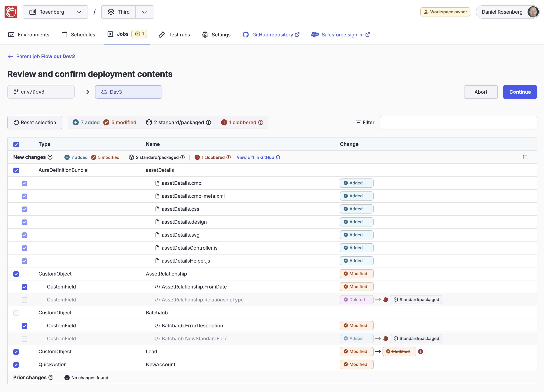
Task: Click the help icon beside New changes
Action: (x=50, y=157)
